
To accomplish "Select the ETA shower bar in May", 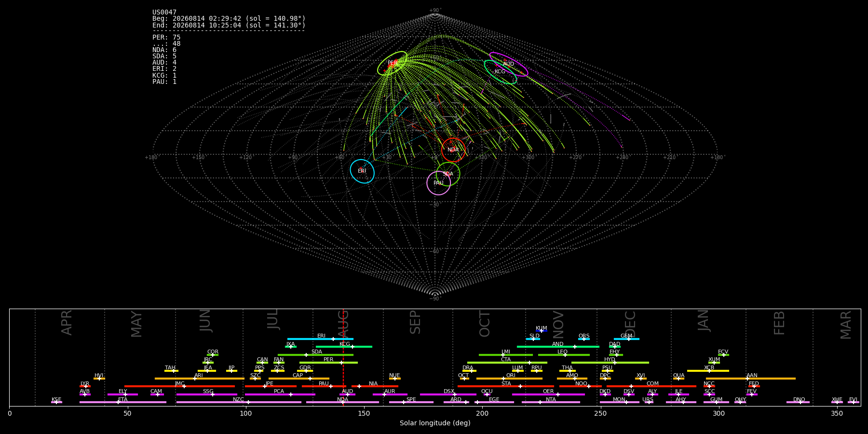I will pos(123,402).
